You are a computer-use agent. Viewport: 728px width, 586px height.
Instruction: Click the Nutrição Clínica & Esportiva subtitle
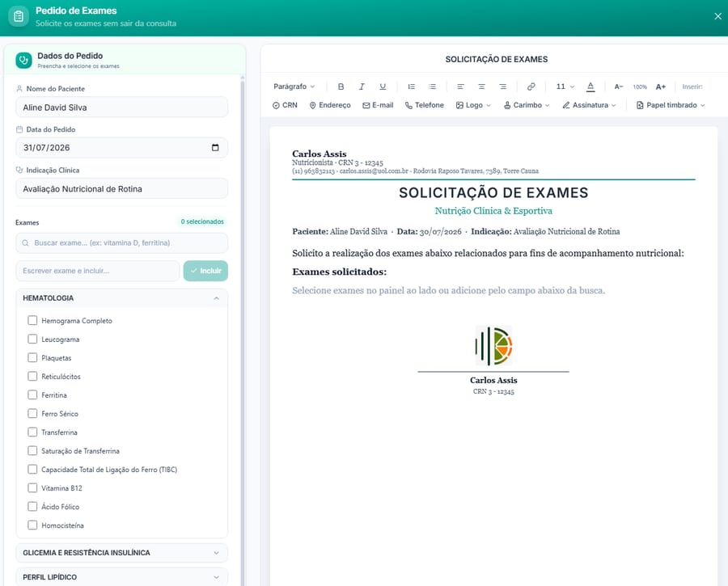click(493, 211)
